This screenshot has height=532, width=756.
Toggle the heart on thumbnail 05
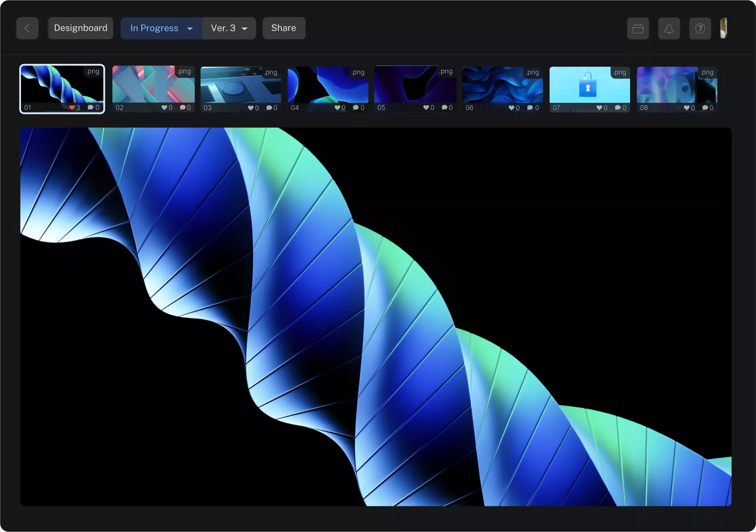tap(426, 108)
